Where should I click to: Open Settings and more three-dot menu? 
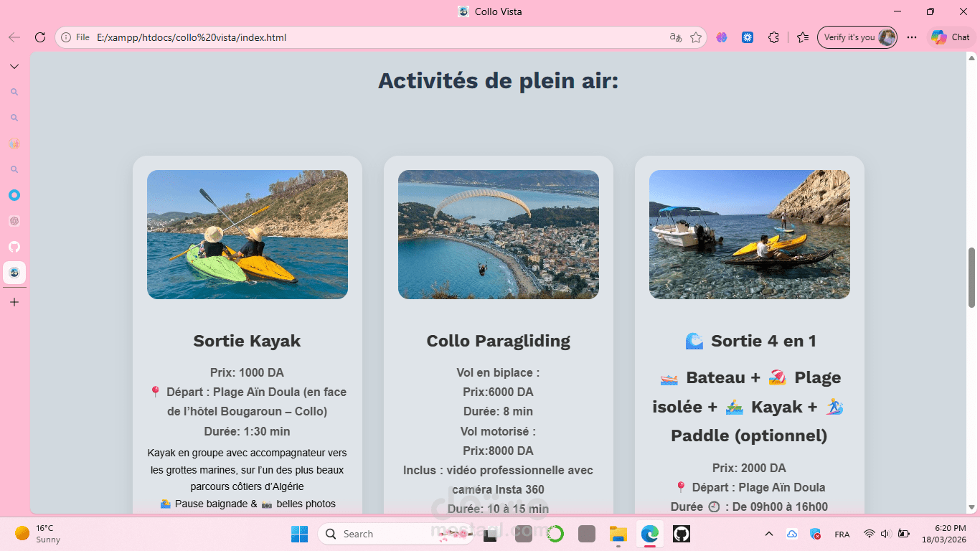[x=912, y=37]
